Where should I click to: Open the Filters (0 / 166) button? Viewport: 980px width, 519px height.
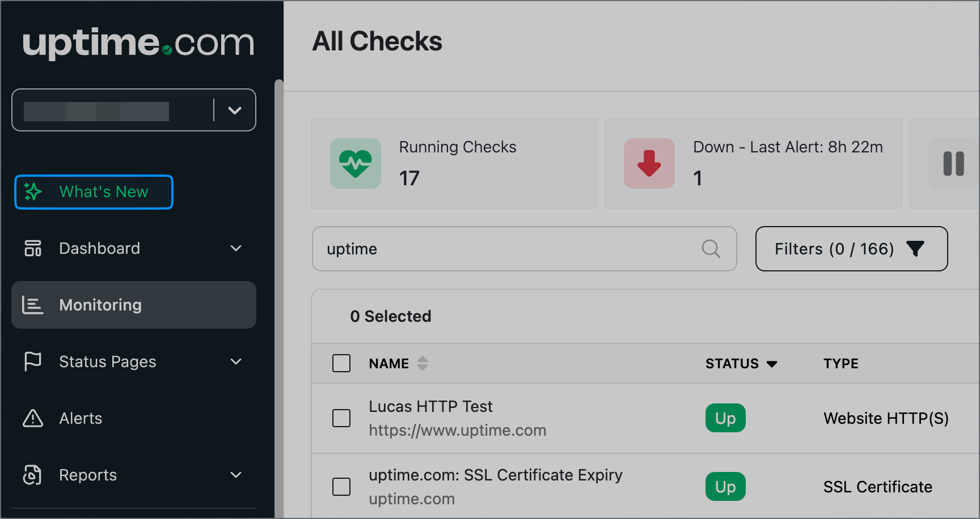click(x=851, y=249)
